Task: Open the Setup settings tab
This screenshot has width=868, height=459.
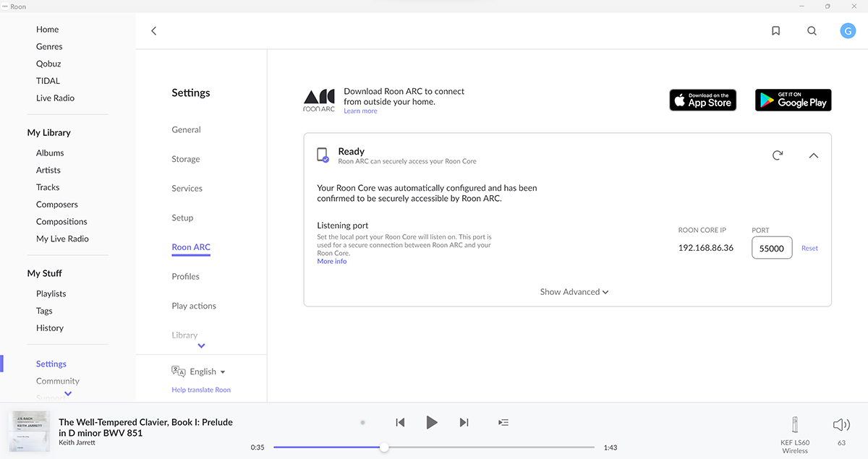Action: tap(182, 218)
